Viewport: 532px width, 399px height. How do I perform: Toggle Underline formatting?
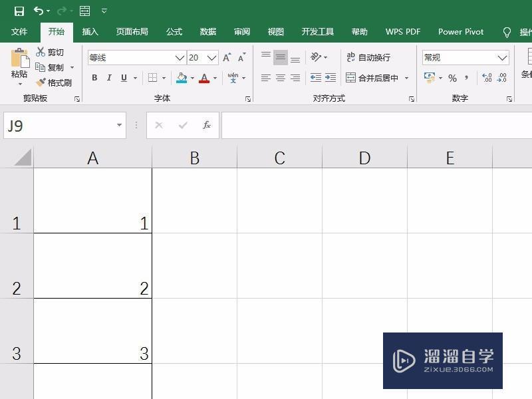point(123,78)
